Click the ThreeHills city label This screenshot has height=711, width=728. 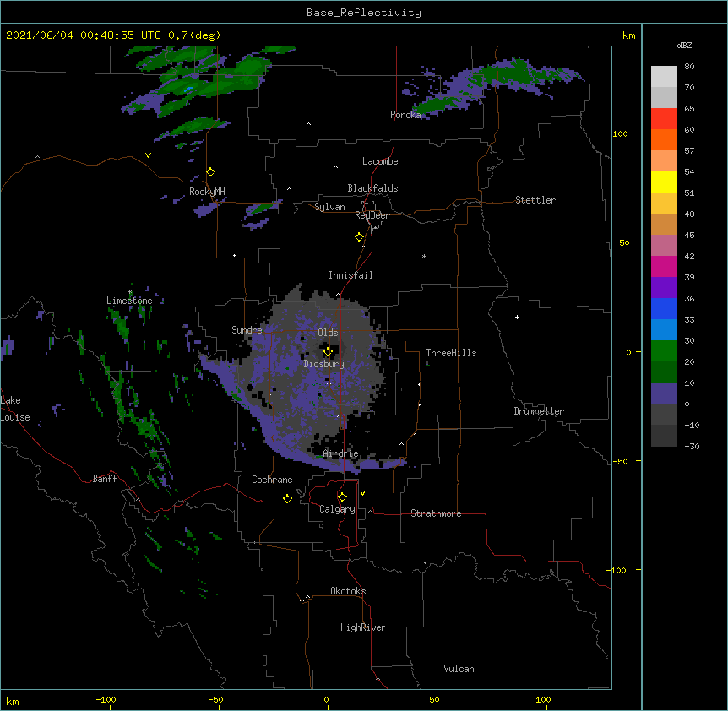tap(451, 353)
